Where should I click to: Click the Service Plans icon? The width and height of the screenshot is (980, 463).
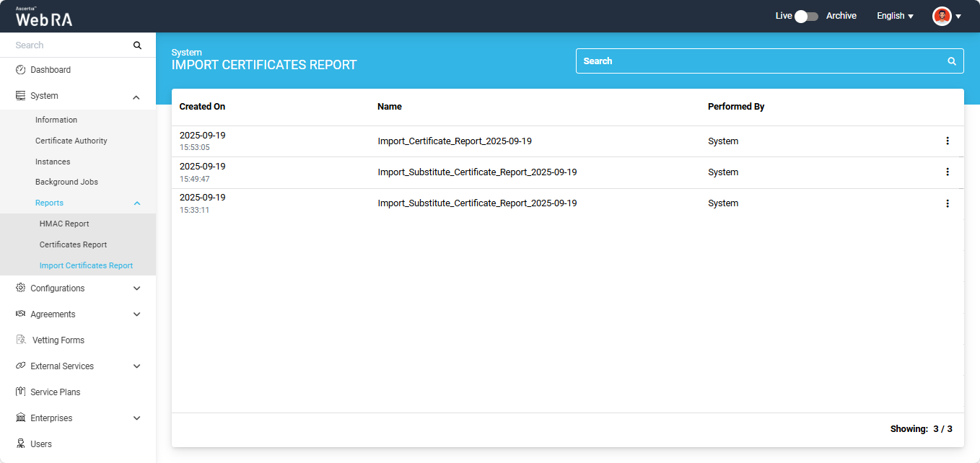coord(20,392)
